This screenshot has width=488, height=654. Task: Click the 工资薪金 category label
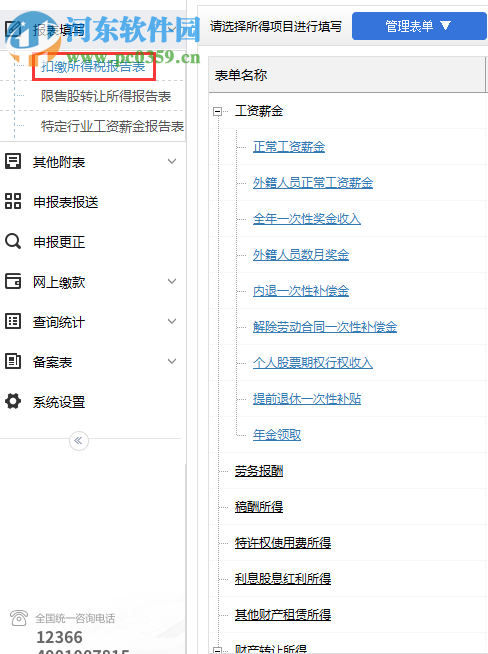click(x=259, y=111)
